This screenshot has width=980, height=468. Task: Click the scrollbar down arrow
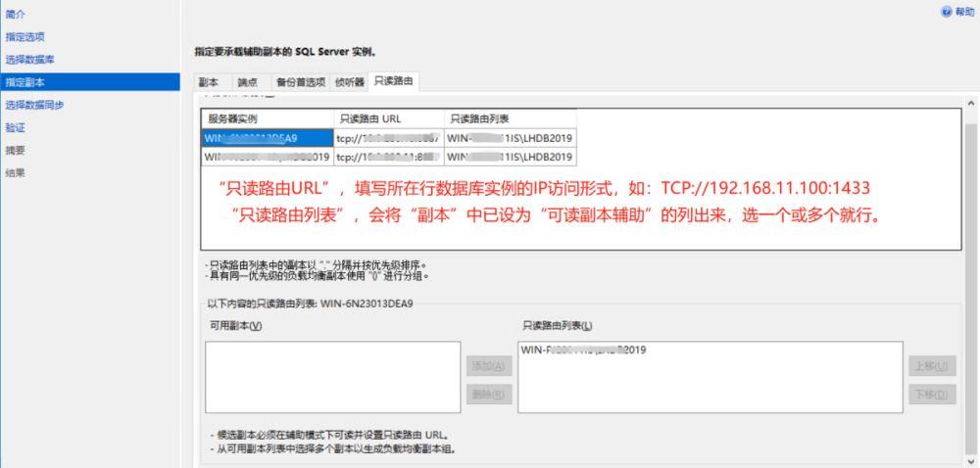click(971, 460)
